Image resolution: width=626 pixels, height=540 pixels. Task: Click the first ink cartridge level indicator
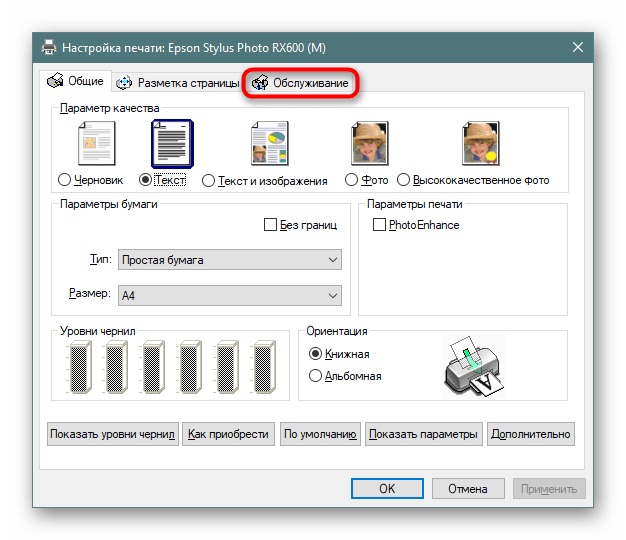coord(81,367)
